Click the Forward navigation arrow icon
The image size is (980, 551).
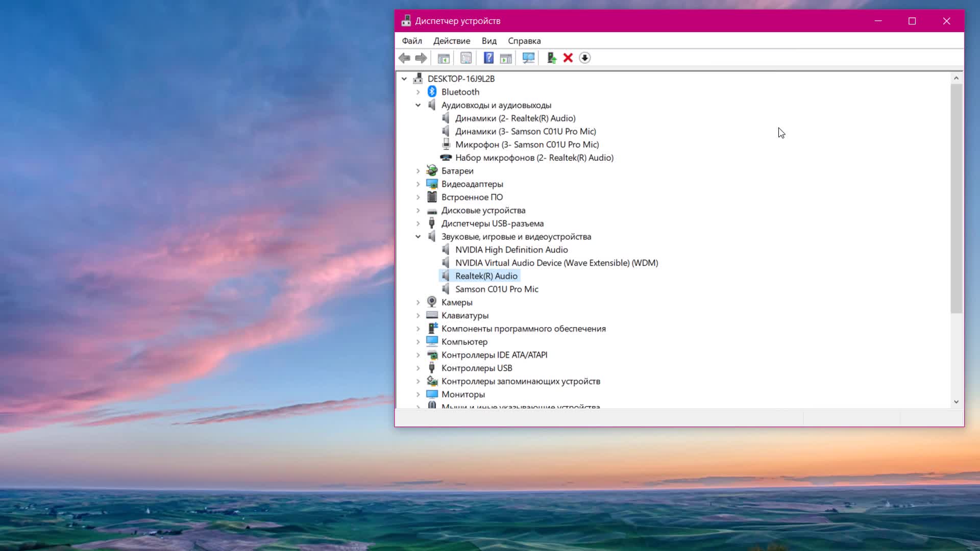point(421,58)
